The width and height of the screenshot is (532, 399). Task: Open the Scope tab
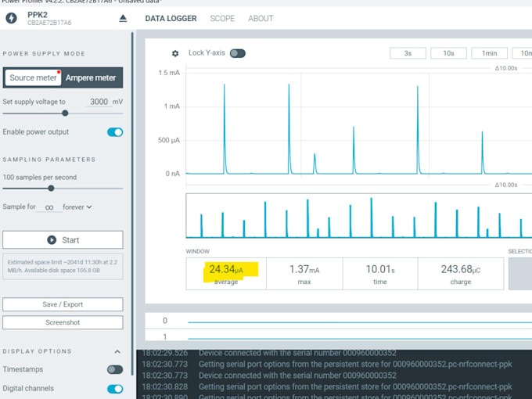tap(222, 18)
